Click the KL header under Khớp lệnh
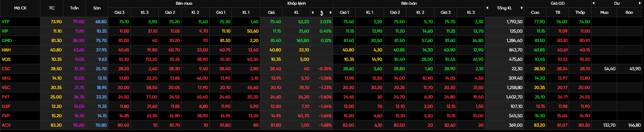The height and width of the screenshot is (132, 644). 296,12
